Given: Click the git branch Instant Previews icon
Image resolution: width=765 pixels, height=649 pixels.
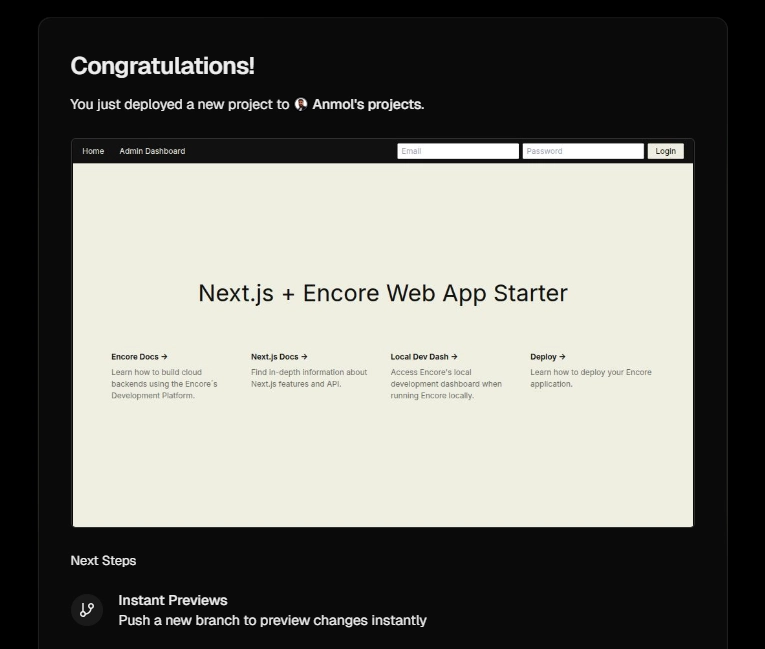Looking at the screenshot, I should 87,609.
